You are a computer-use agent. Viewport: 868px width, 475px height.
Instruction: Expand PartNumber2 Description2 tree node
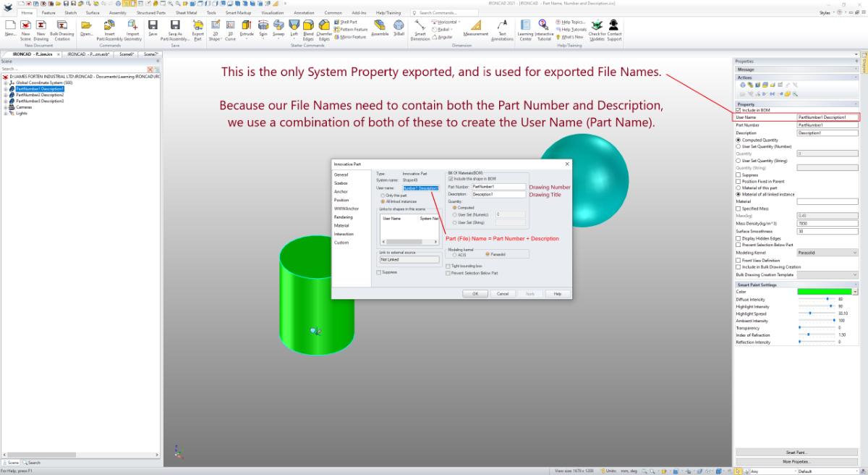pos(5,95)
